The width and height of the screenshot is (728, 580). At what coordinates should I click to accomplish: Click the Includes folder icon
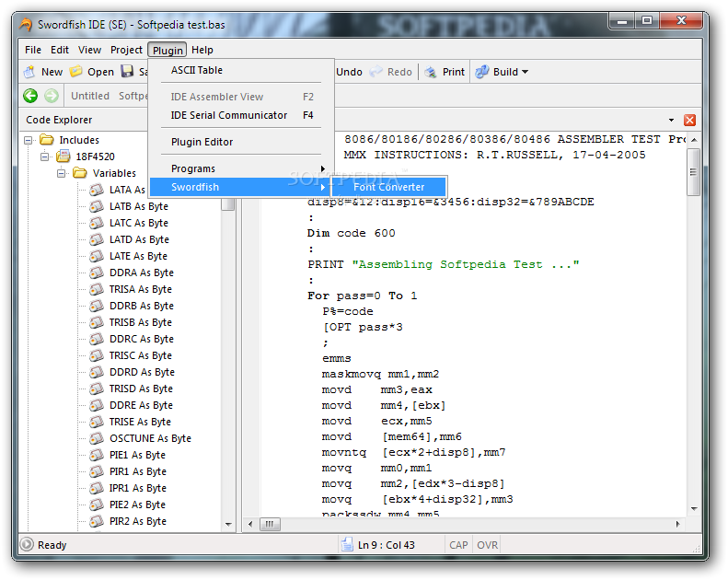pyautogui.click(x=46, y=140)
